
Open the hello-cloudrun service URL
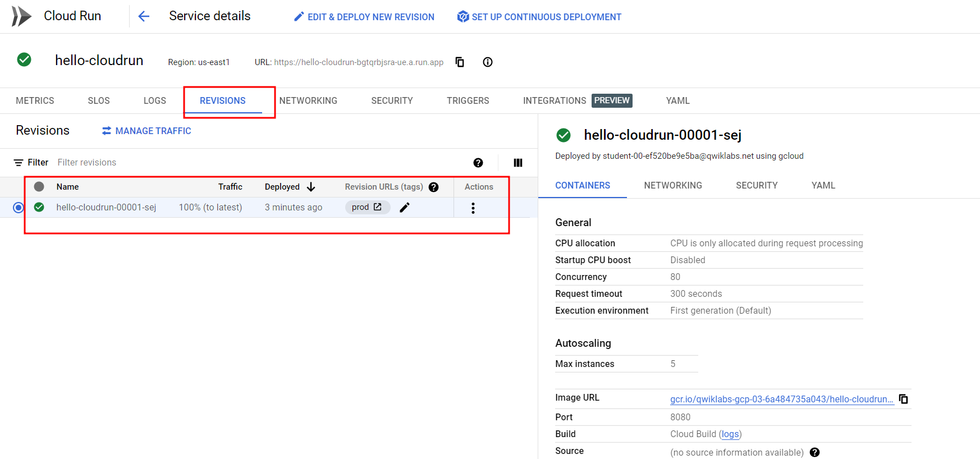359,62
